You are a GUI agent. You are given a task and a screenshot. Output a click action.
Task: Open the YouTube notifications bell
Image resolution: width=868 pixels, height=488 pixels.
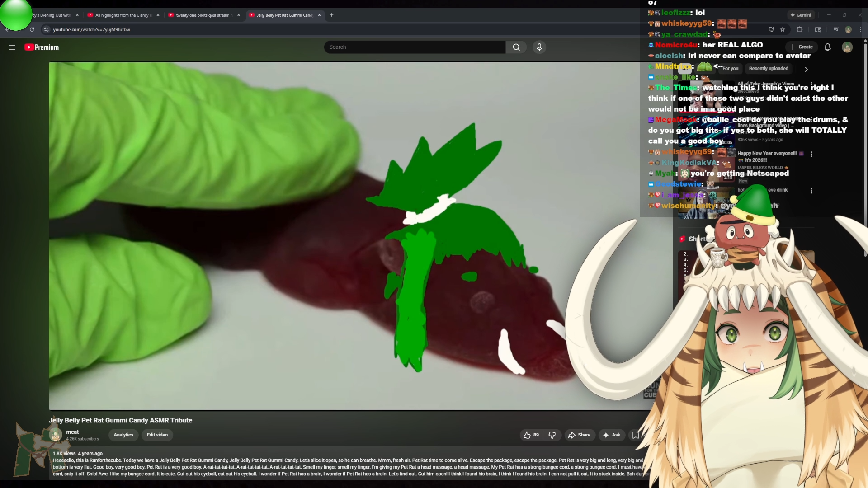tap(827, 47)
